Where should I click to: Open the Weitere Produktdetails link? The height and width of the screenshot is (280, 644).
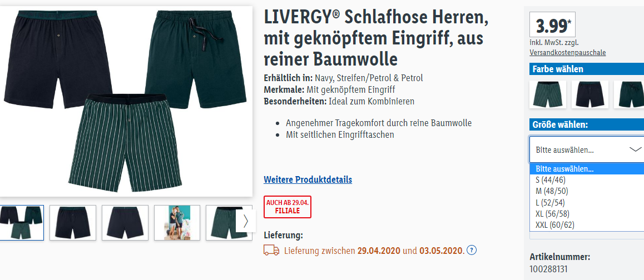[x=308, y=179]
